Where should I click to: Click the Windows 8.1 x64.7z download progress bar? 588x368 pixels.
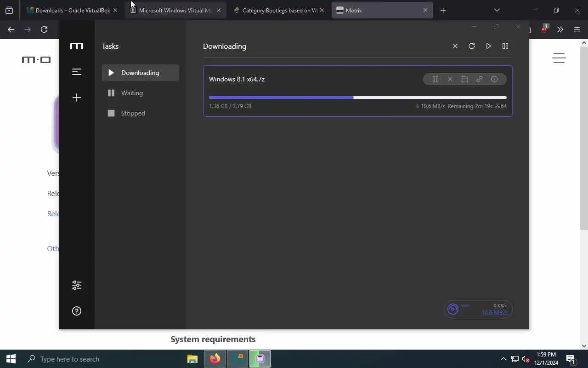[358, 98]
